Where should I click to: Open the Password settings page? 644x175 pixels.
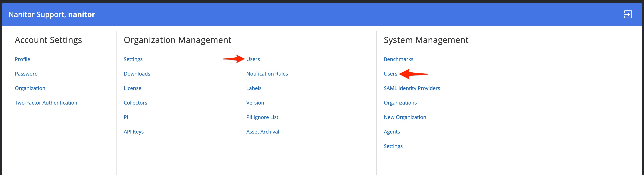26,74
